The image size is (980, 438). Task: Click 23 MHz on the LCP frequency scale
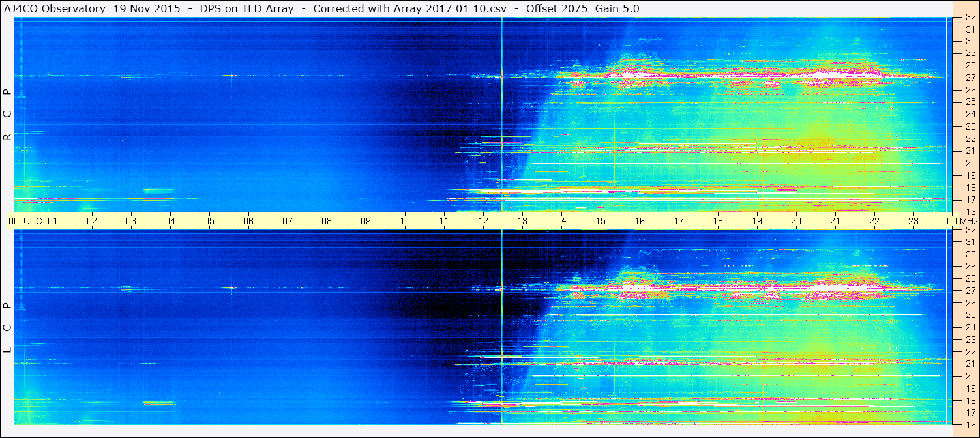970,340
